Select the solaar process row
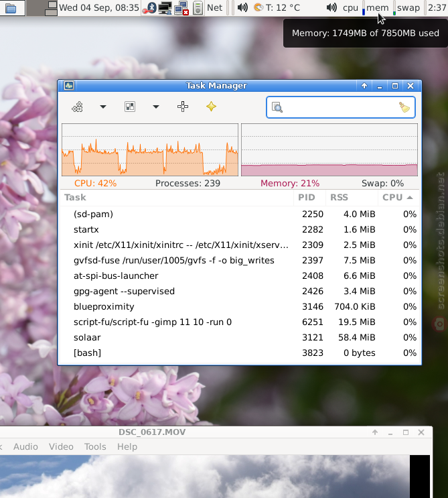Screen dimensions: 448x498 click(240, 337)
